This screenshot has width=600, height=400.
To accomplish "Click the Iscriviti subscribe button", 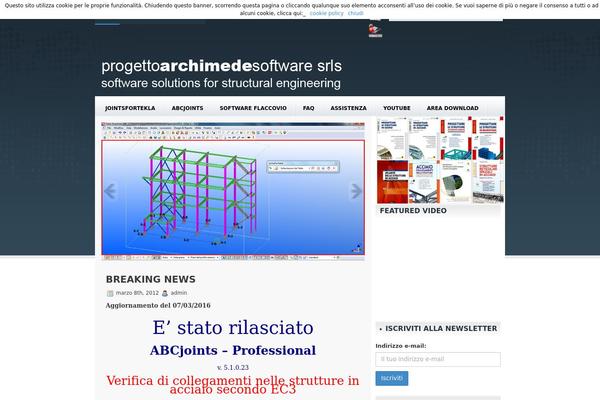I will click(x=392, y=378).
